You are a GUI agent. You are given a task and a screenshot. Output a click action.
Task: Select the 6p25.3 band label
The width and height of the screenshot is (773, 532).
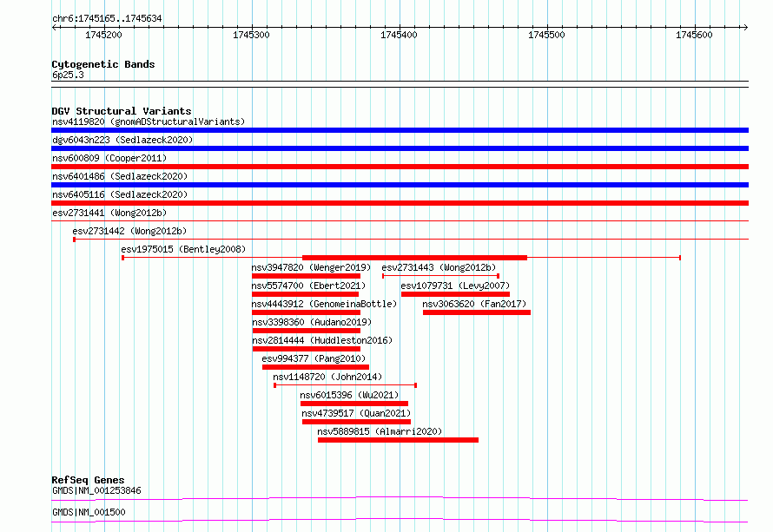pyautogui.click(x=68, y=75)
